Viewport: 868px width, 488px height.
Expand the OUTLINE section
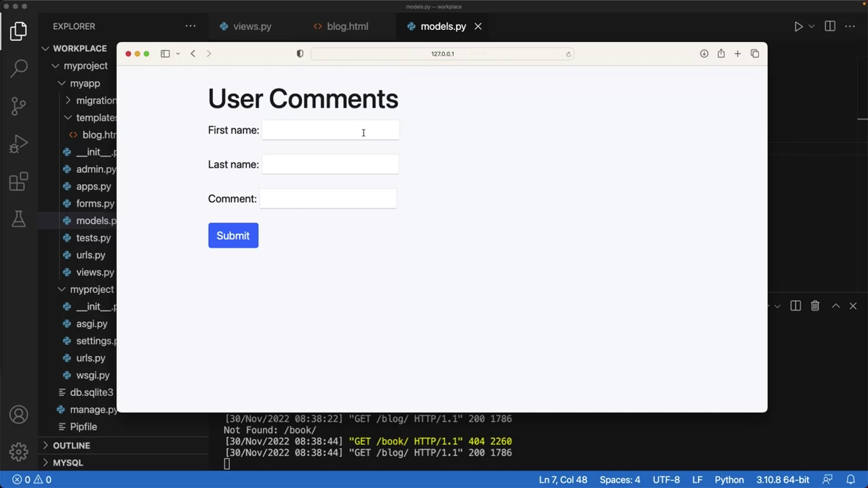tap(71, 445)
